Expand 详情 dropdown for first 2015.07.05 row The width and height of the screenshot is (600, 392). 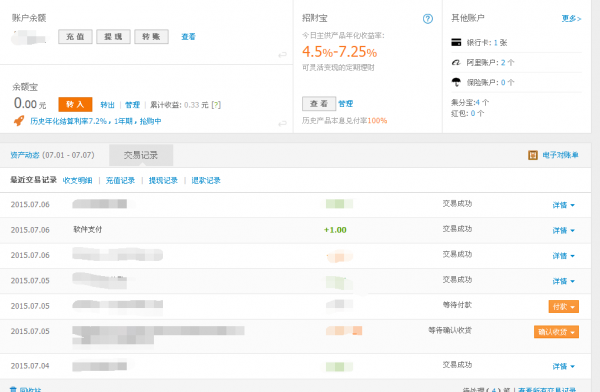(563, 281)
